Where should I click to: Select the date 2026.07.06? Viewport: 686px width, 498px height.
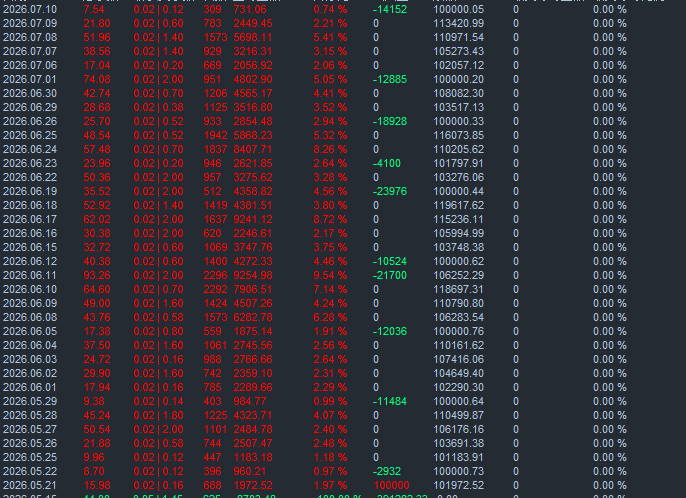point(30,65)
